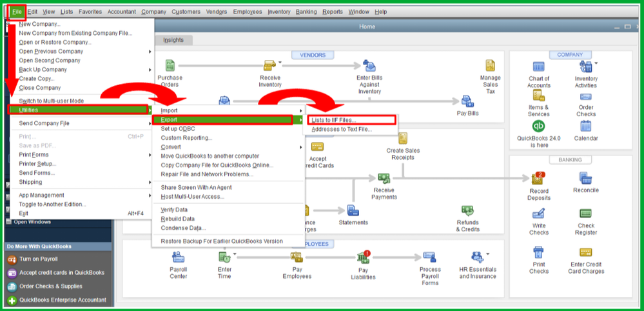Open Refunds & Credits icon
Screen dimensions: 644x311
tap(467, 210)
